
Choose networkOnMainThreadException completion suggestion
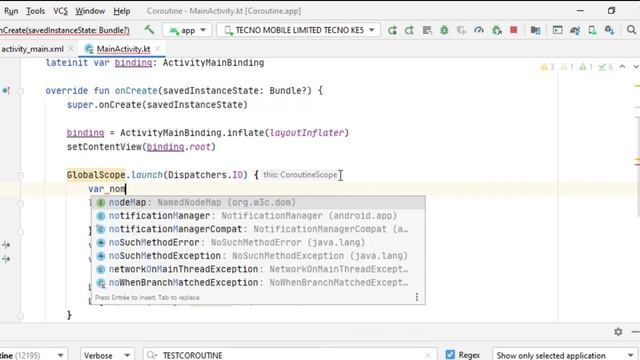click(x=258, y=269)
